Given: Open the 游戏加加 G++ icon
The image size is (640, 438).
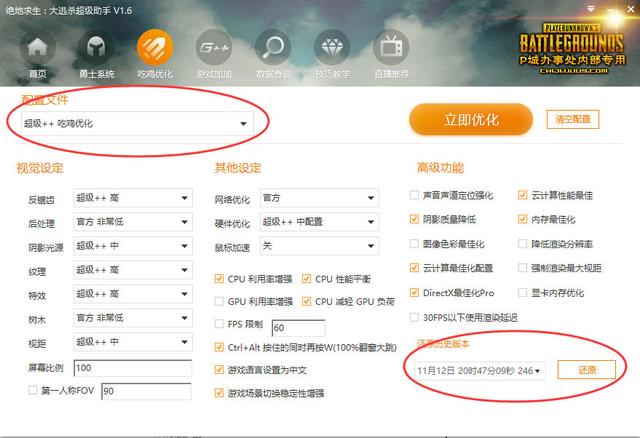Looking at the screenshot, I should click(214, 48).
